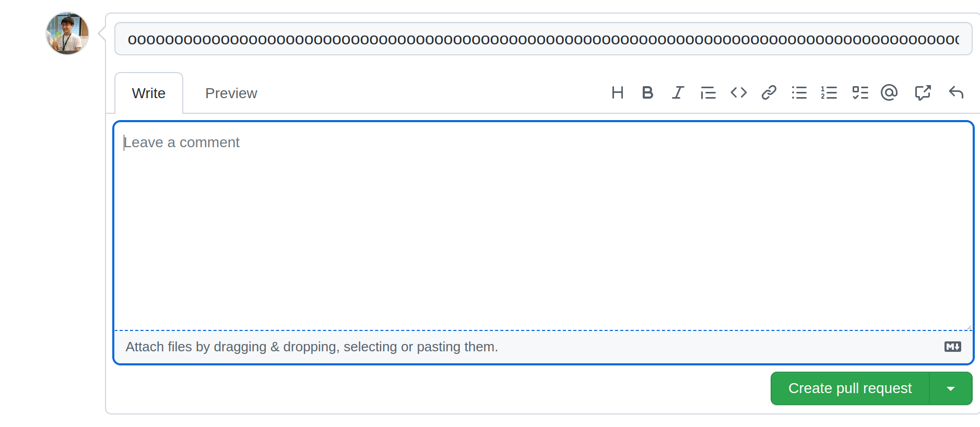Mention a user with the @ icon
980x427 pixels.
click(889, 93)
